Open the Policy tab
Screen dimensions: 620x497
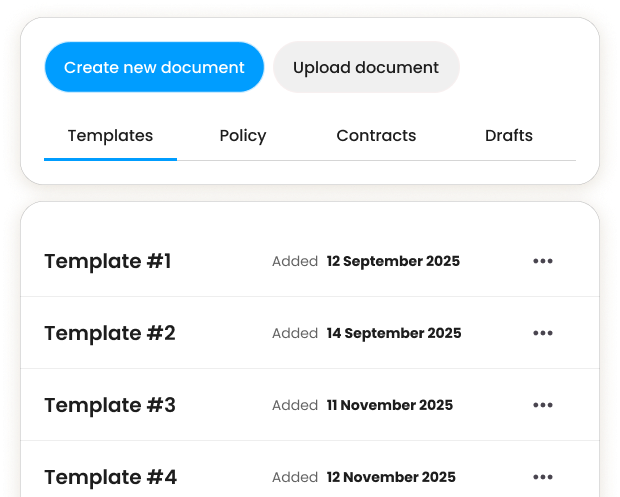coord(243,136)
